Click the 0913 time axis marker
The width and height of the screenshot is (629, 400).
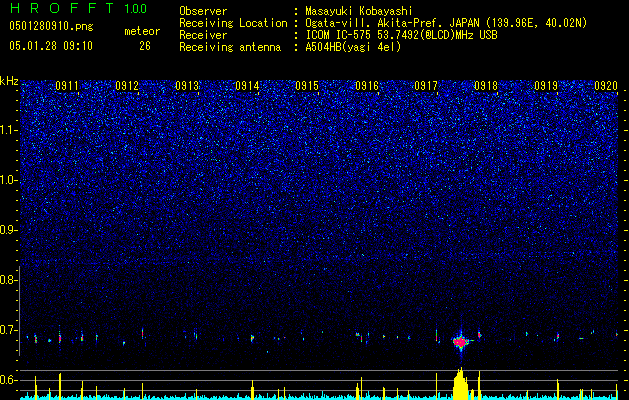coord(187,86)
